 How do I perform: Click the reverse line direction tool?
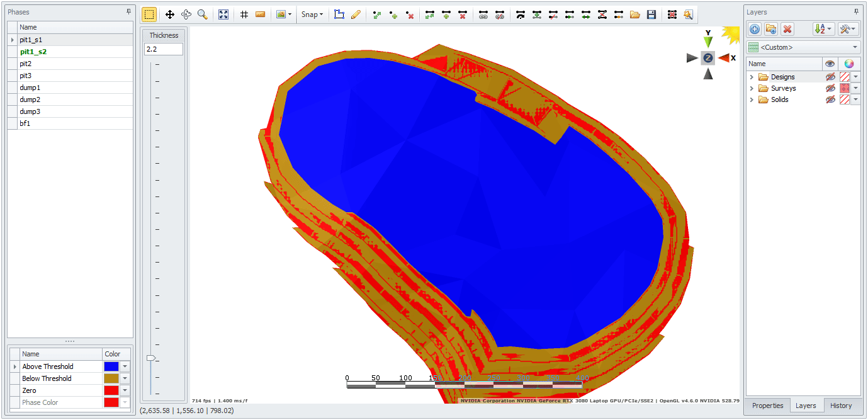click(x=521, y=14)
